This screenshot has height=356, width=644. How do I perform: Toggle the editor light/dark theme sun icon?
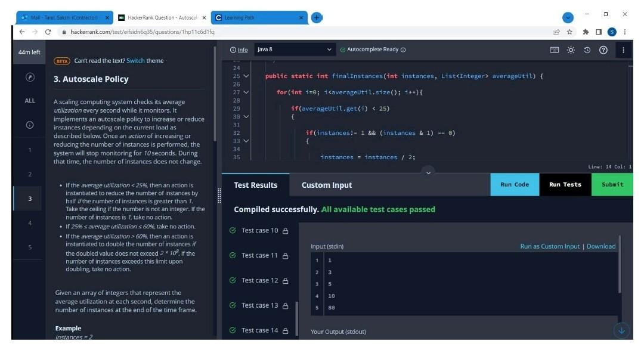click(x=571, y=49)
